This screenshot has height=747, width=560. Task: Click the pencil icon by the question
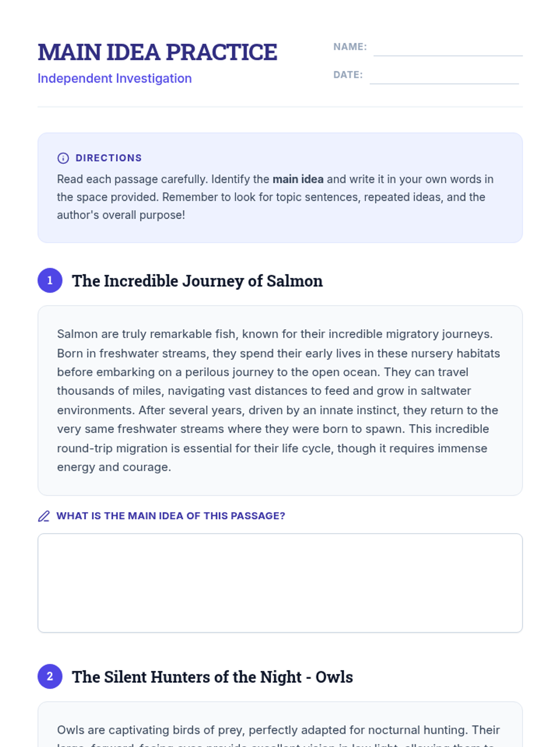pyautogui.click(x=44, y=516)
